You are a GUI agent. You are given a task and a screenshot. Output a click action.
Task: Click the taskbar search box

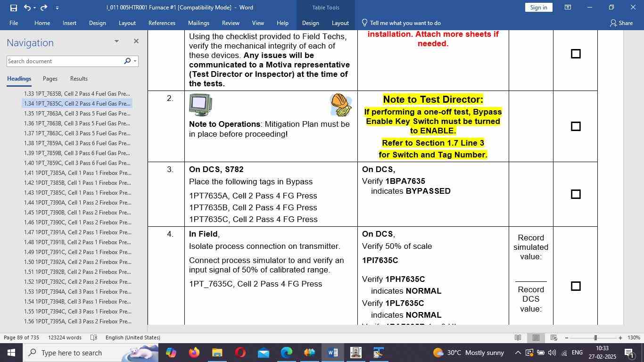(x=91, y=353)
